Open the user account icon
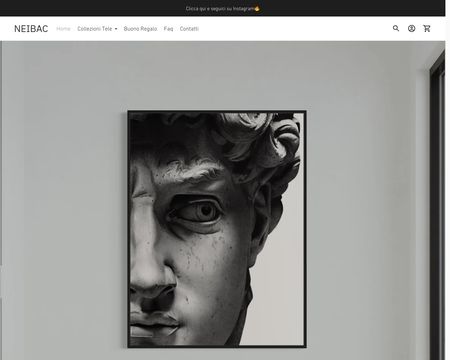The image size is (450, 360). (411, 28)
